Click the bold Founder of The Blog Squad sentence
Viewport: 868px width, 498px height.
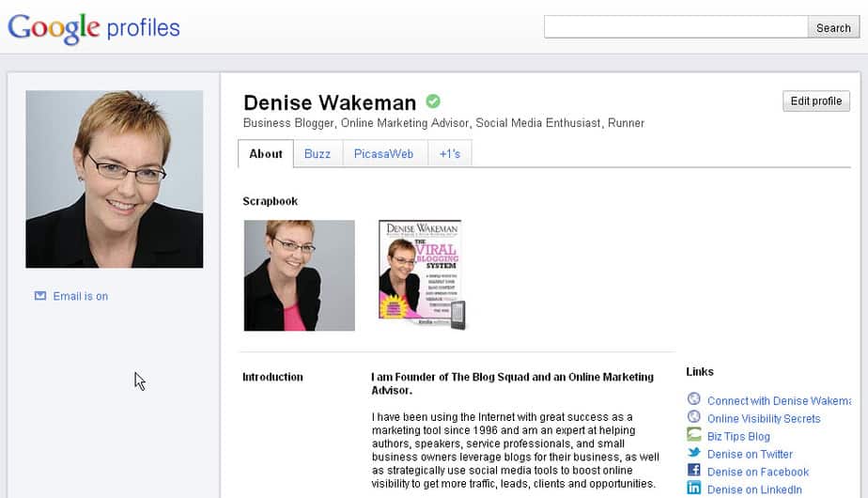pos(512,383)
